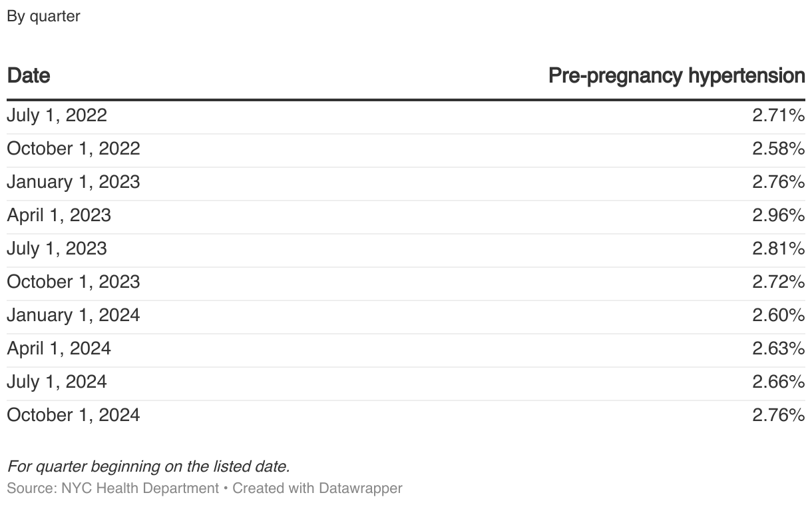Click the April 1, 2023 date cell

pyautogui.click(x=59, y=215)
